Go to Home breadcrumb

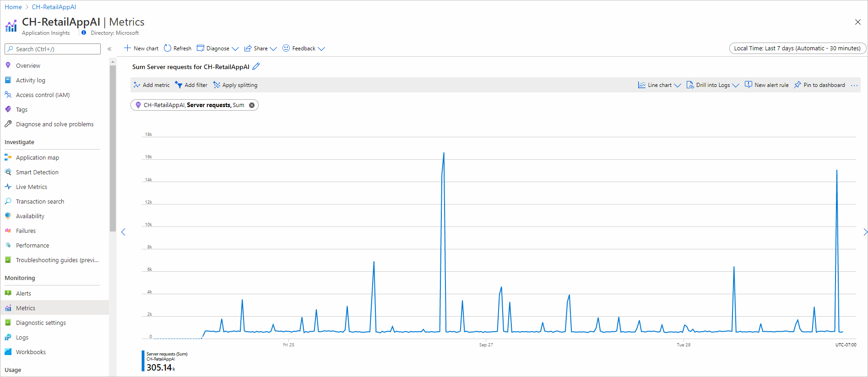click(x=13, y=7)
